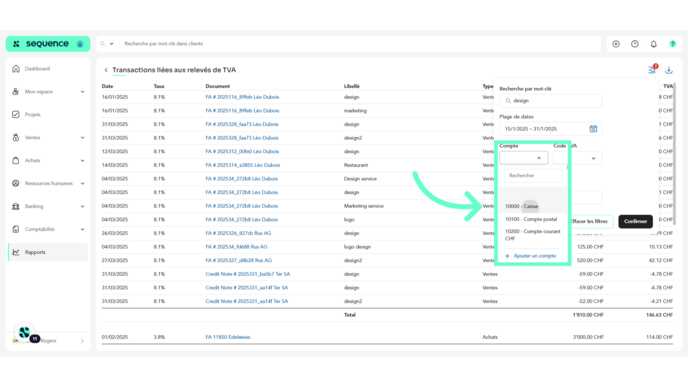688x387 pixels.
Task: Expand the Achats menu
Action: coord(82,161)
